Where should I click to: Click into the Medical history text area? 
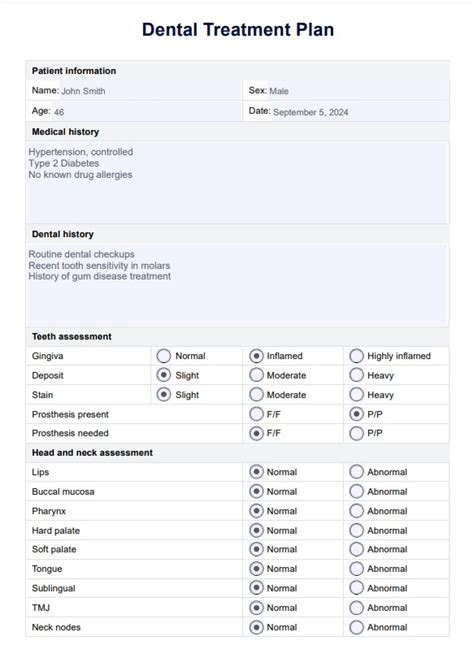tap(237, 183)
